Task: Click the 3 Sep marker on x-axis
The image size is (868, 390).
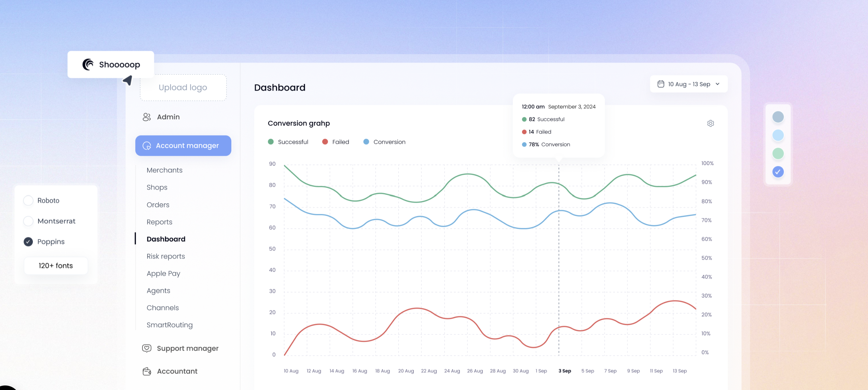Action: click(x=564, y=371)
